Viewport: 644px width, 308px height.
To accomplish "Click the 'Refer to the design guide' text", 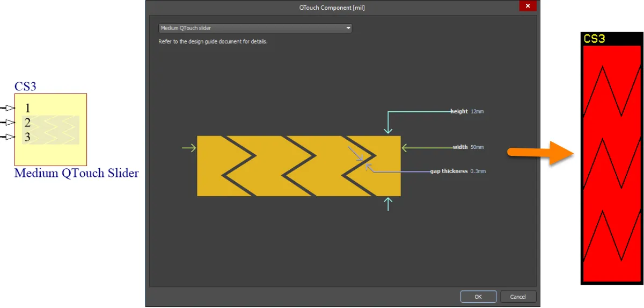I will (213, 41).
